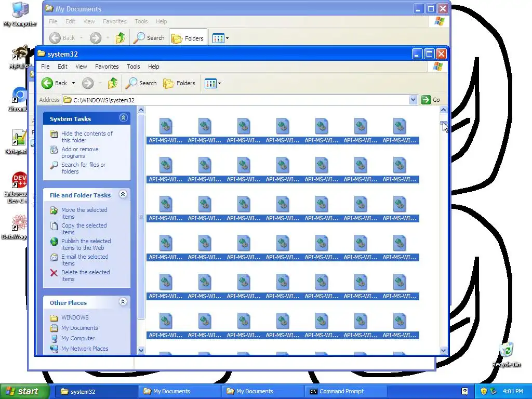
Task: Collapse the File and Folder Tasks panel
Action: click(123, 194)
